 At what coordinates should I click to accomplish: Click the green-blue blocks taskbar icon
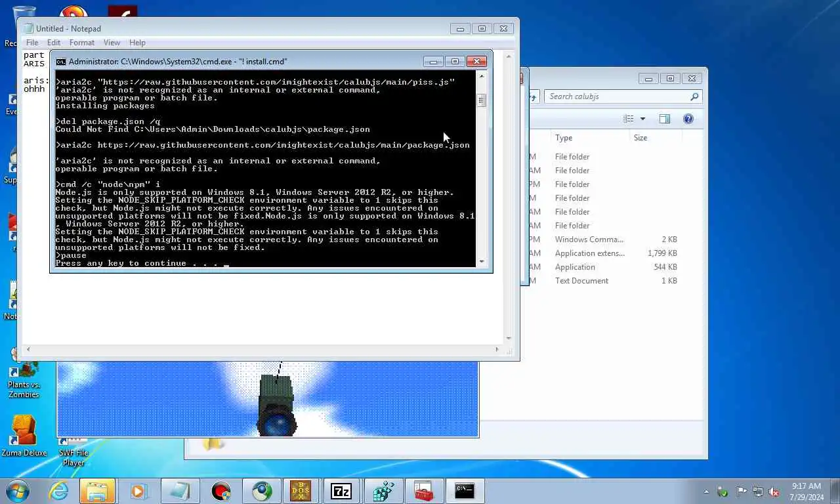[383, 491]
